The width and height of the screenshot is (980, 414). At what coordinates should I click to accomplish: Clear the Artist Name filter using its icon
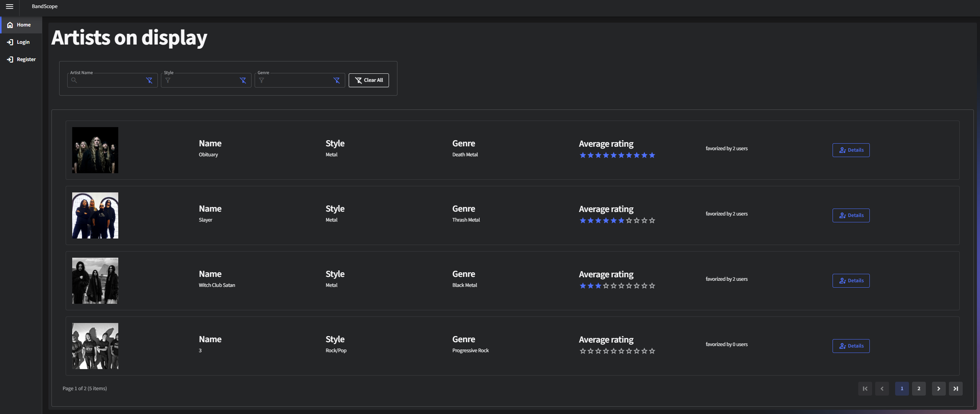point(149,80)
